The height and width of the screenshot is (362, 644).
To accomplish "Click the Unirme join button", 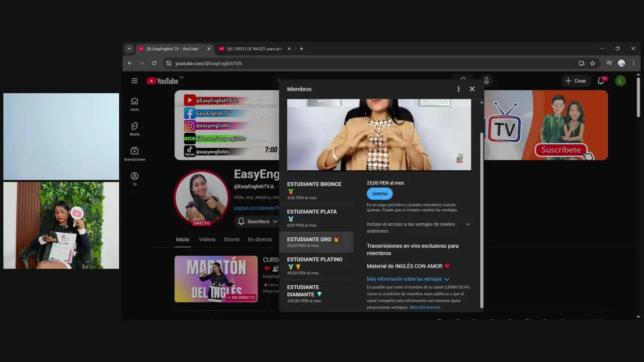I will (x=380, y=194).
